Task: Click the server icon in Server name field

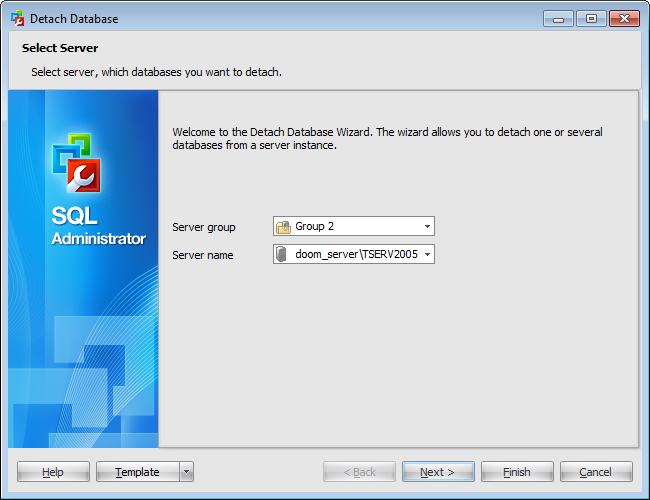Action: pos(284,255)
